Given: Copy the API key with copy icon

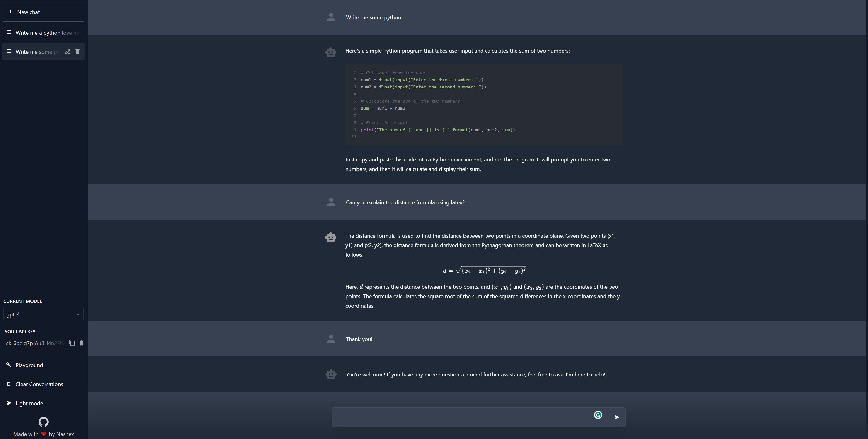Looking at the screenshot, I should [x=72, y=343].
